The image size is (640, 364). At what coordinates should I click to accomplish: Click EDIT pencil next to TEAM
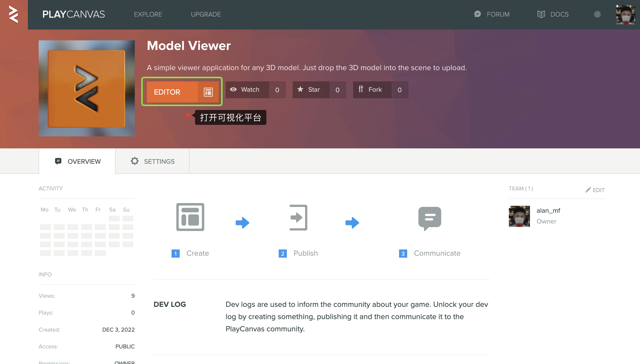(x=595, y=190)
